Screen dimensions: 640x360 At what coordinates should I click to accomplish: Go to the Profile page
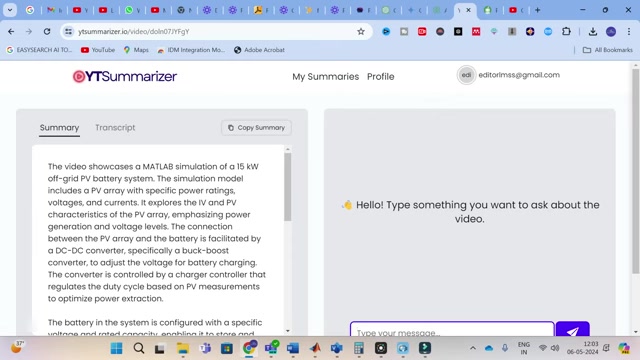point(380,76)
